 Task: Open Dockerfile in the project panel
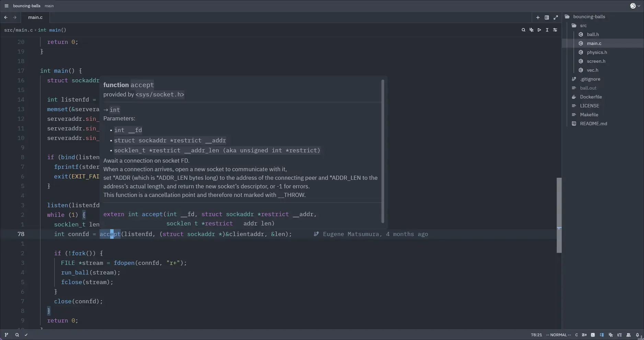tap(590, 97)
